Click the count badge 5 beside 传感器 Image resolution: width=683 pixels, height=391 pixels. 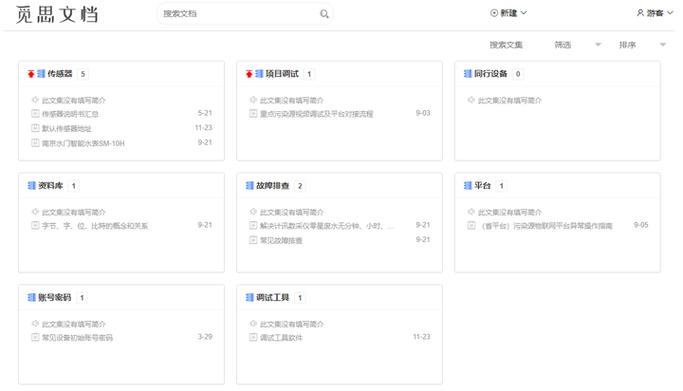click(83, 74)
